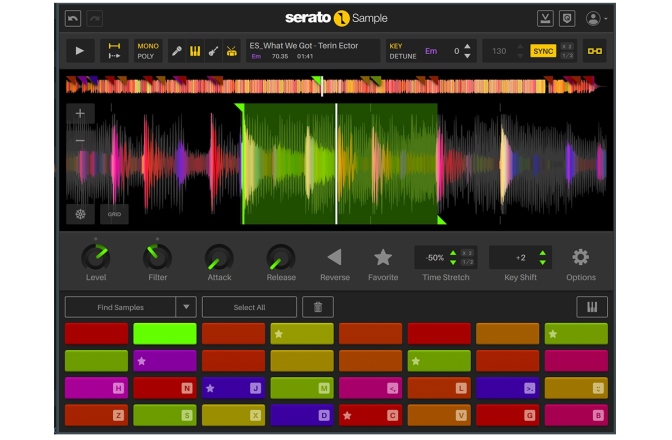
Task: Trigger the pad labeled Z
Action: 96,415
